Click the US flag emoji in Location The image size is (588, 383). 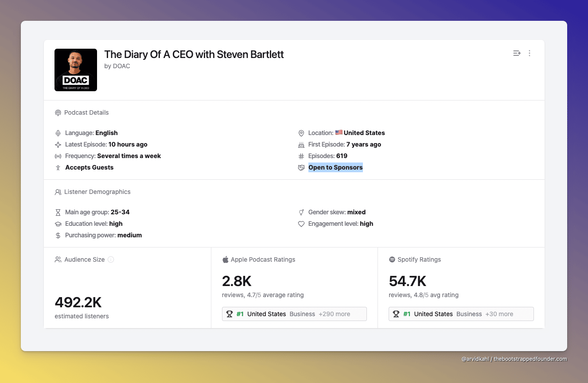point(339,133)
